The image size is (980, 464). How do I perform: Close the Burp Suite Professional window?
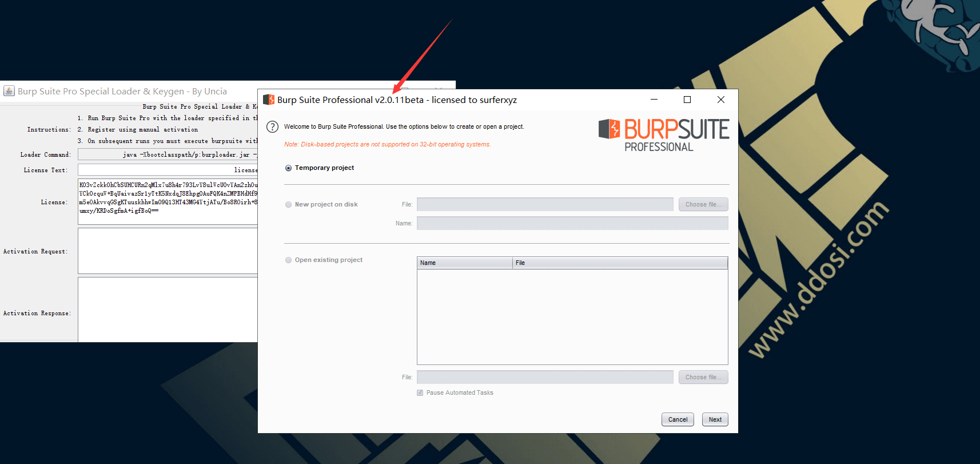tap(721, 100)
